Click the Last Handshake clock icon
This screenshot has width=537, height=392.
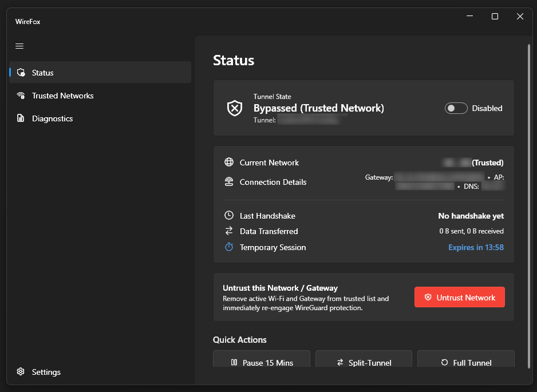[229, 215]
